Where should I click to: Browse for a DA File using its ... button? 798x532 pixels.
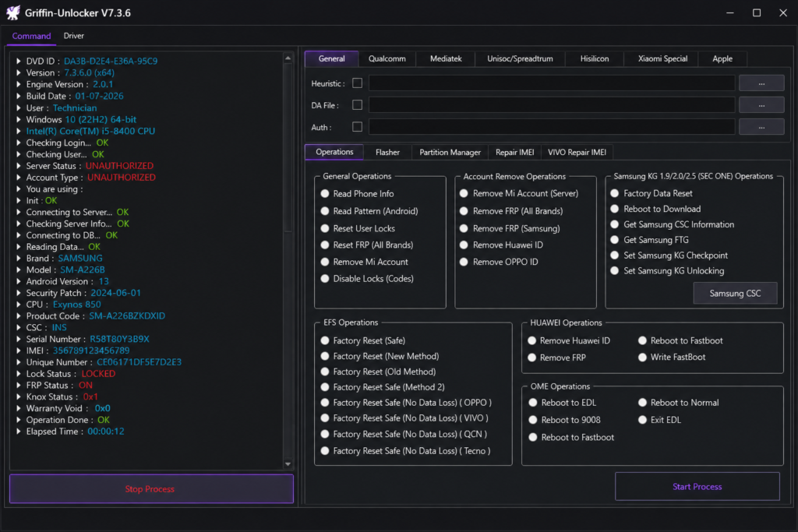point(761,105)
